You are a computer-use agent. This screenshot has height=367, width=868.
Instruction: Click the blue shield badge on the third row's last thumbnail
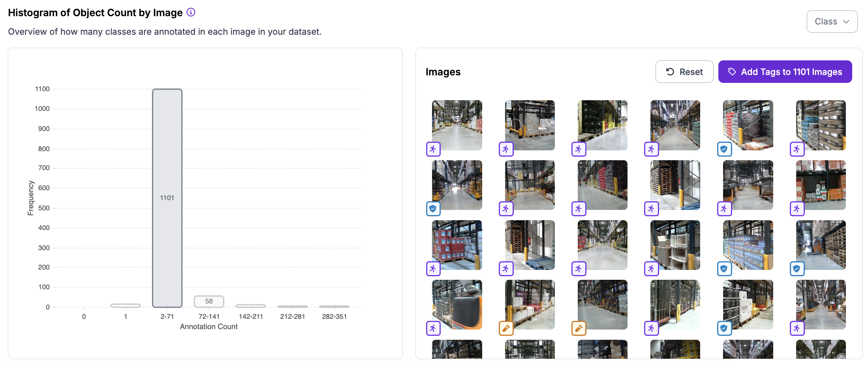[797, 269]
